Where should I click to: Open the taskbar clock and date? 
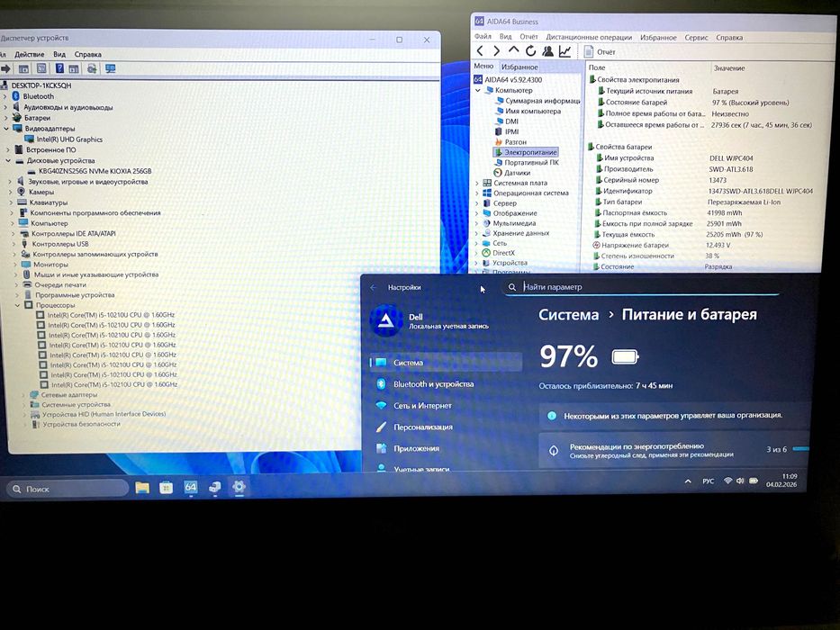(x=781, y=480)
